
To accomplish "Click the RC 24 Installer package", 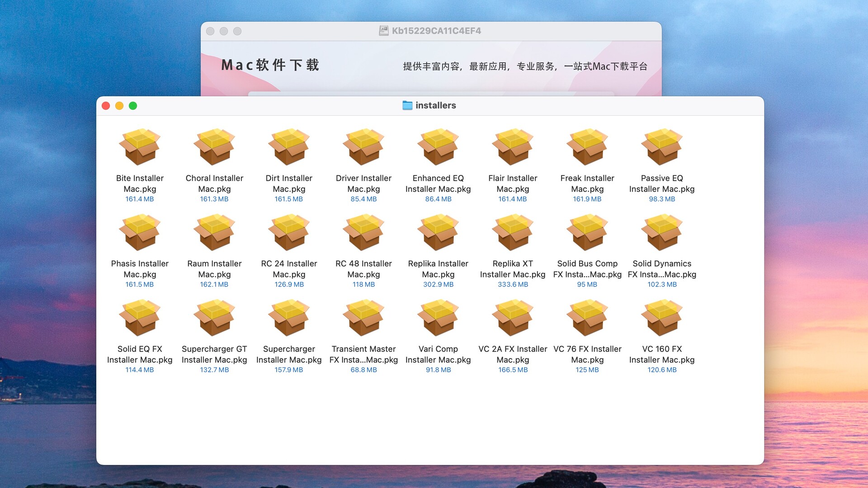I will [x=289, y=233].
